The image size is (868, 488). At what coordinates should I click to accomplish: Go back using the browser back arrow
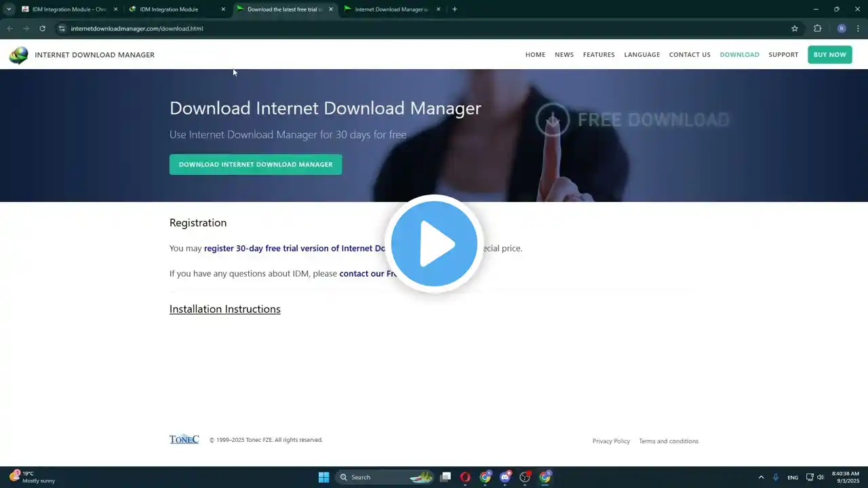tap(9, 28)
